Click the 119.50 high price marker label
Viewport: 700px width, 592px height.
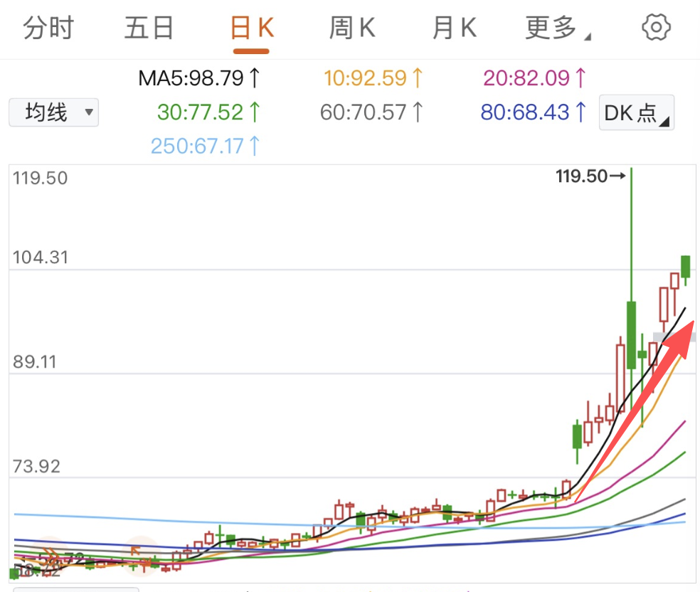click(x=581, y=176)
